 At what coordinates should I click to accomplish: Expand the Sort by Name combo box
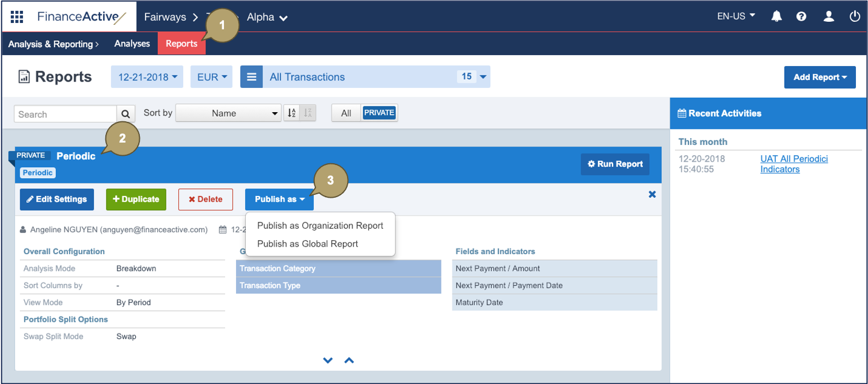pyautogui.click(x=228, y=113)
